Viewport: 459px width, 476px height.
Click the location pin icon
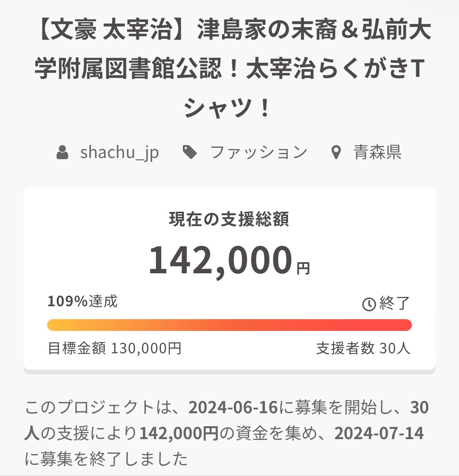tap(336, 153)
